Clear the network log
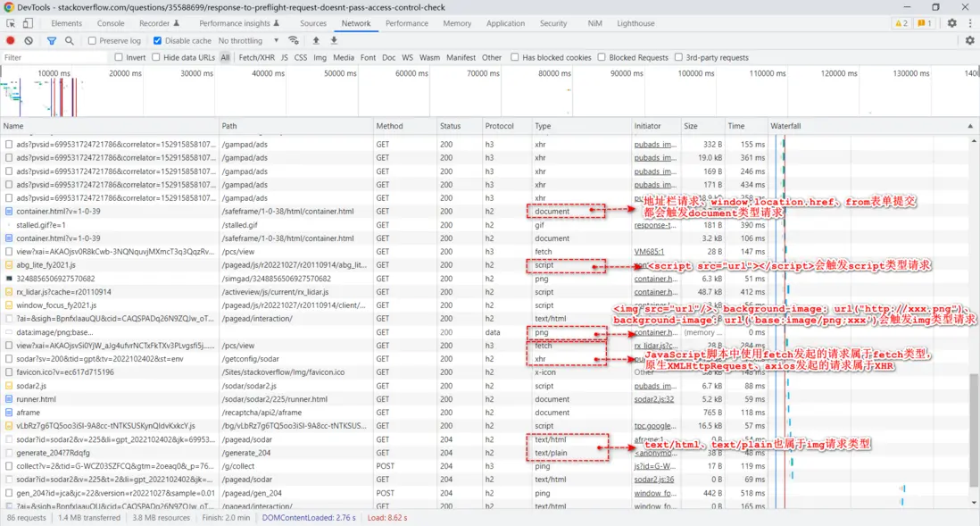980x526 pixels. point(29,40)
